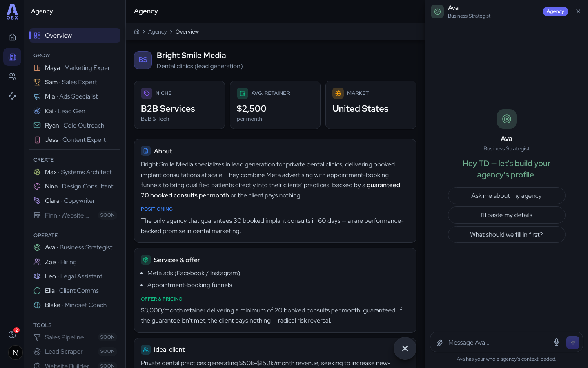This screenshot has width=588, height=368.
Task: Click the Agency badge in Ava panel
Action: [x=555, y=11]
